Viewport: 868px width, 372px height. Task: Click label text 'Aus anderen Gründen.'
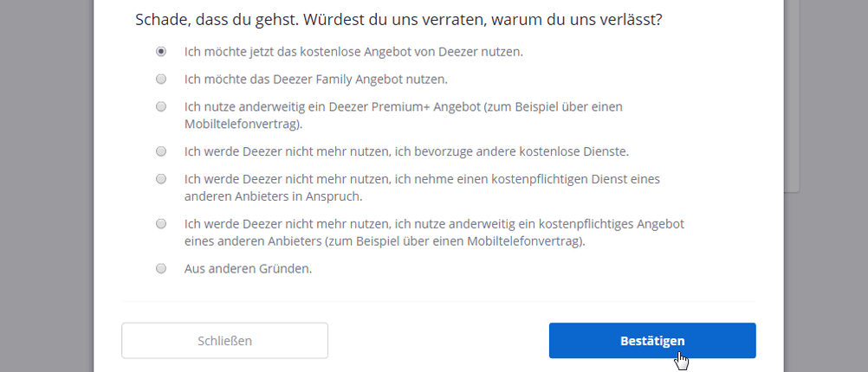pyautogui.click(x=248, y=268)
